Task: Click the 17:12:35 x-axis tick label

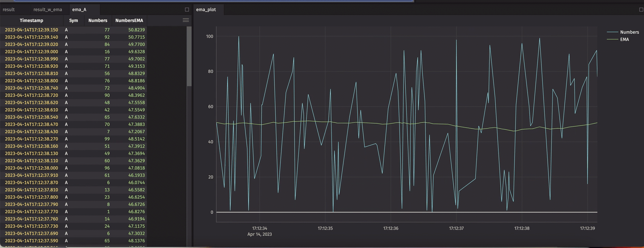Action: pyautogui.click(x=325, y=228)
